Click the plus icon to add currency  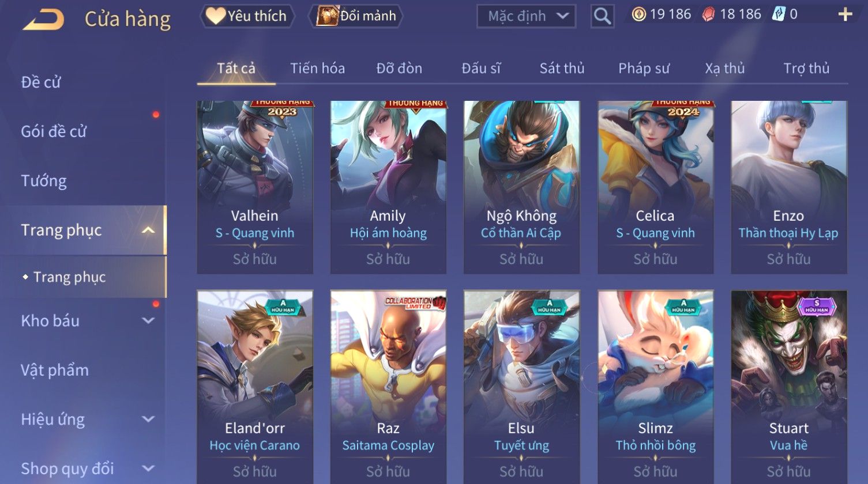point(845,15)
